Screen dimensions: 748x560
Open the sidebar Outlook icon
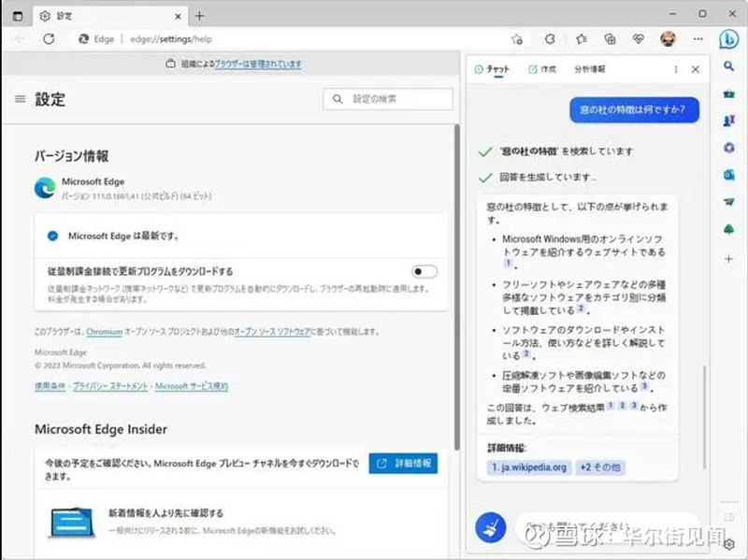click(728, 175)
